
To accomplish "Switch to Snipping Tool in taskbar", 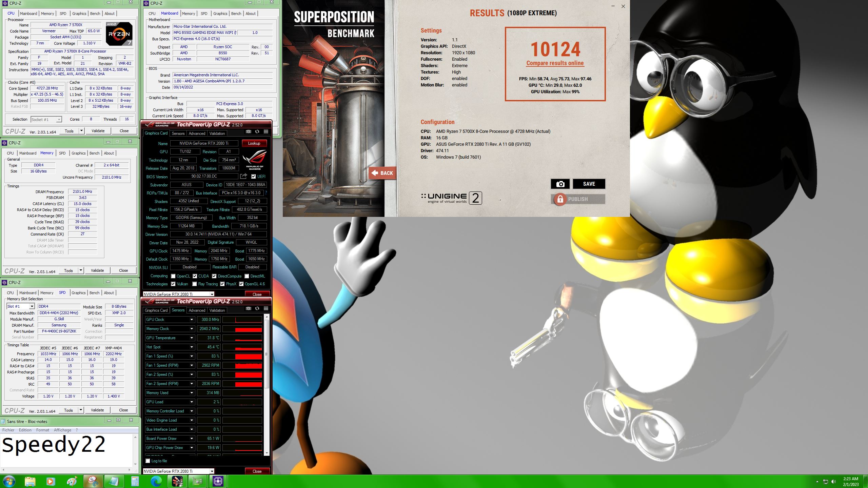I will pos(93,481).
